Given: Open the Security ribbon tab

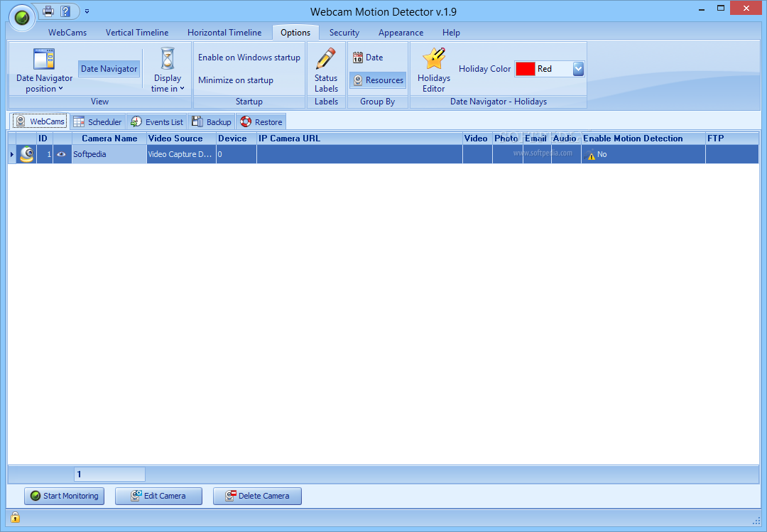Looking at the screenshot, I should coord(344,32).
